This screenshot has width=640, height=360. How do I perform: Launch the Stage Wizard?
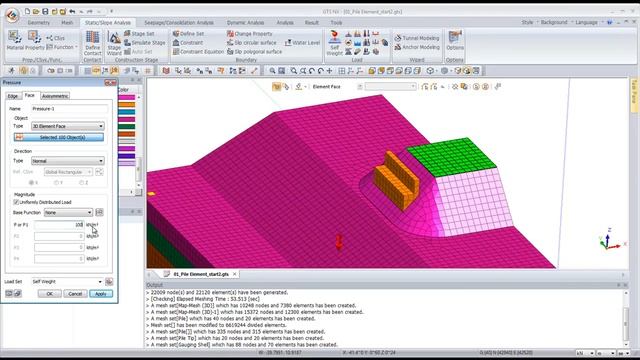pyautogui.click(x=114, y=43)
